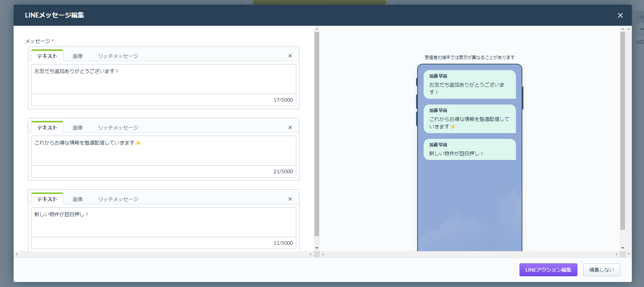The width and height of the screenshot is (644, 287).
Task: Switch first message block to リッチメッセージ tab
Action: pos(118,56)
